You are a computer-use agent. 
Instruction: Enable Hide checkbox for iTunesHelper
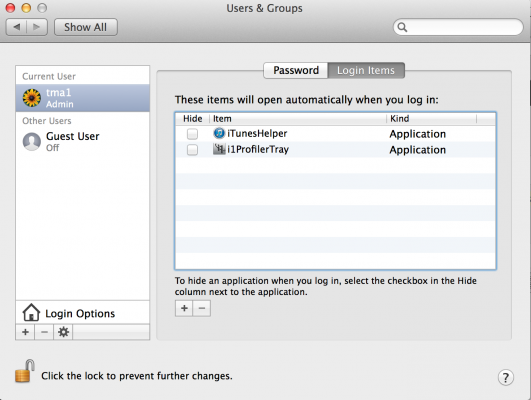coord(192,134)
